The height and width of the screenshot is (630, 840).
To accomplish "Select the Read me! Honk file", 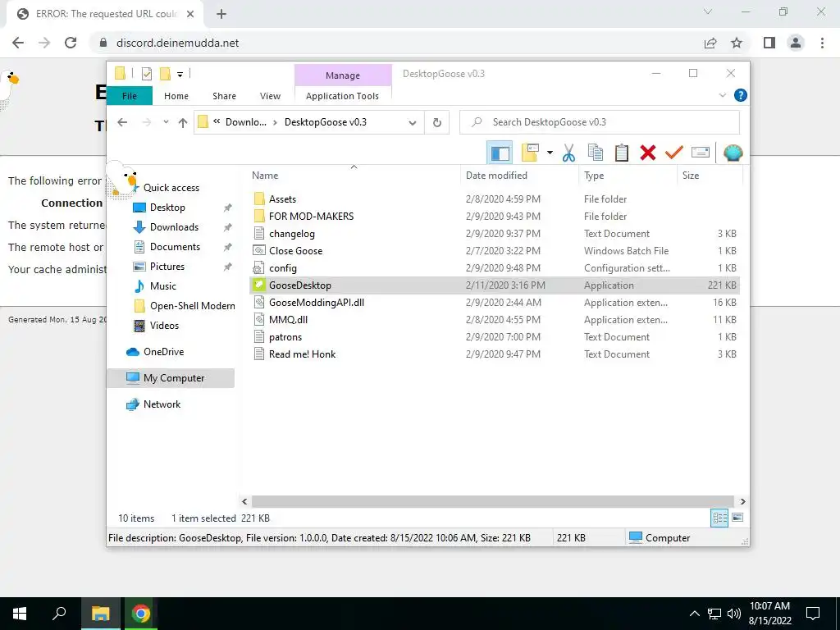I will click(493, 354).
